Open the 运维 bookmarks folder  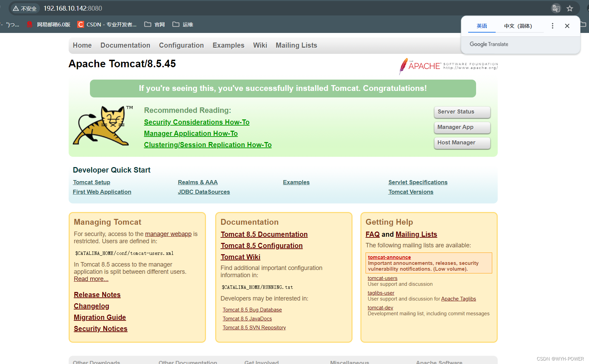coord(183,24)
